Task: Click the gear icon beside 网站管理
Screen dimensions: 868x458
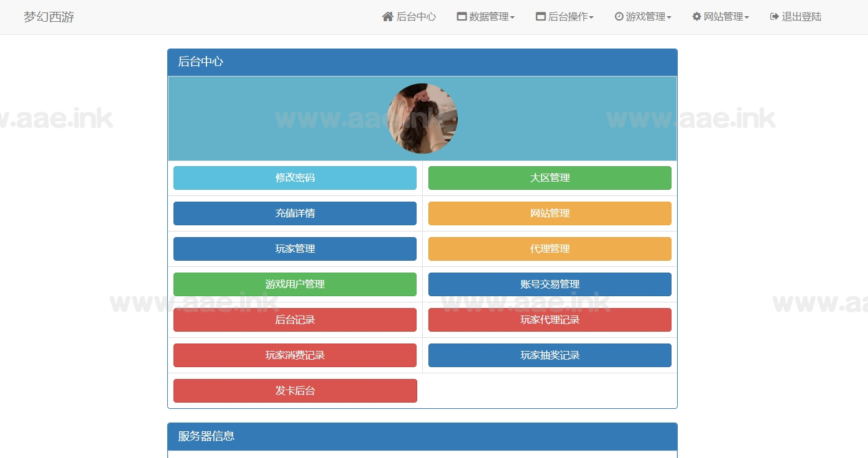Action: 696,17
